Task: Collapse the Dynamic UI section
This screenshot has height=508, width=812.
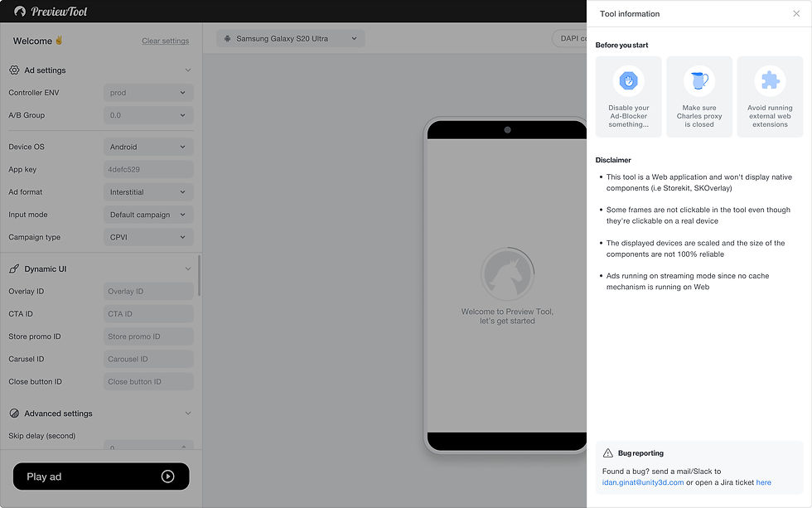Action: [188, 269]
